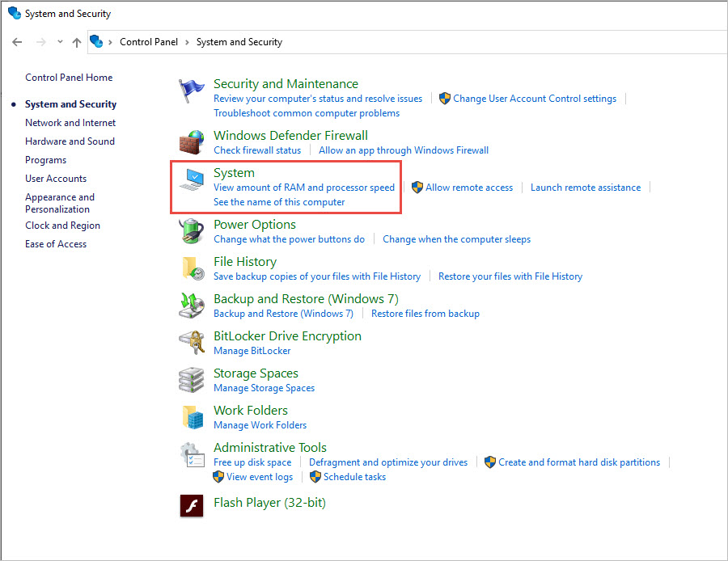
Task: Click Troubleshoot common computer problems
Action: [x=307, y=113]
